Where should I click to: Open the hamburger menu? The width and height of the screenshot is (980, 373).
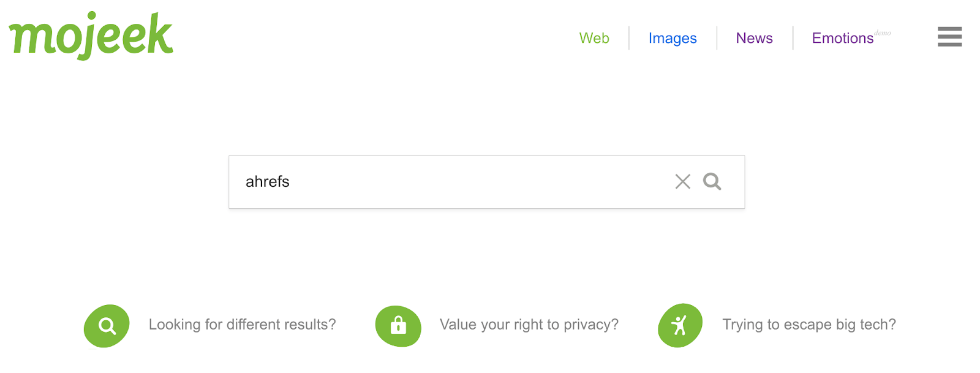click(949, 37)
